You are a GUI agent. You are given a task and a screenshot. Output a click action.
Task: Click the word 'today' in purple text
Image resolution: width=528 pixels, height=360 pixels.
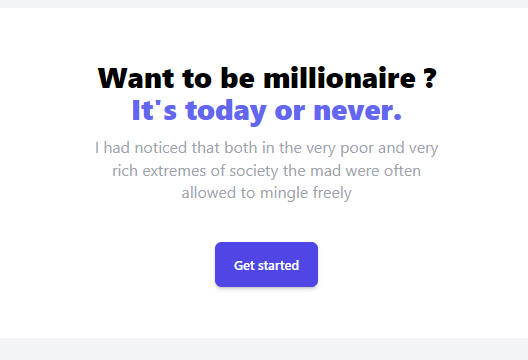click(226, 112)
